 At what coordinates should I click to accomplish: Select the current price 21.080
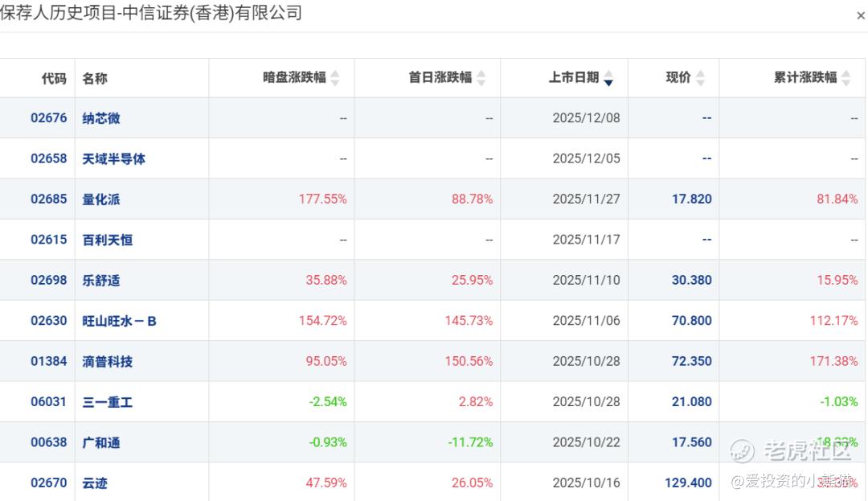pos(692,401)
